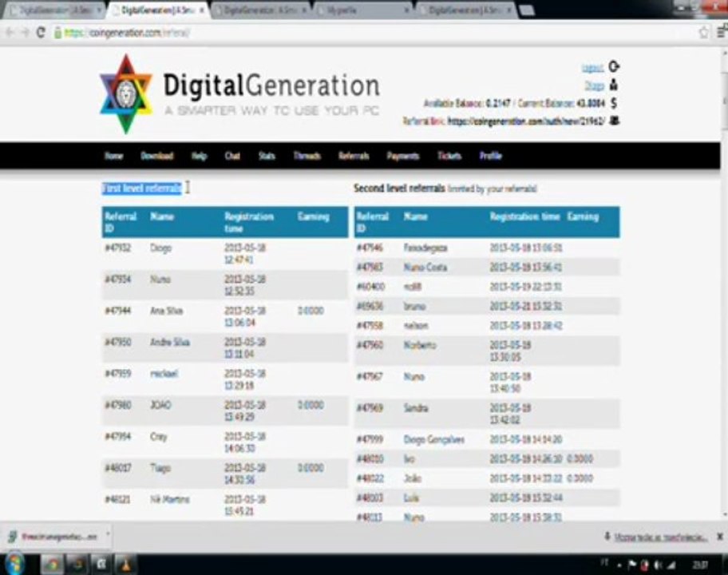Click the dollar sign balance icon
728x575 pixels.
coord(614,103)
